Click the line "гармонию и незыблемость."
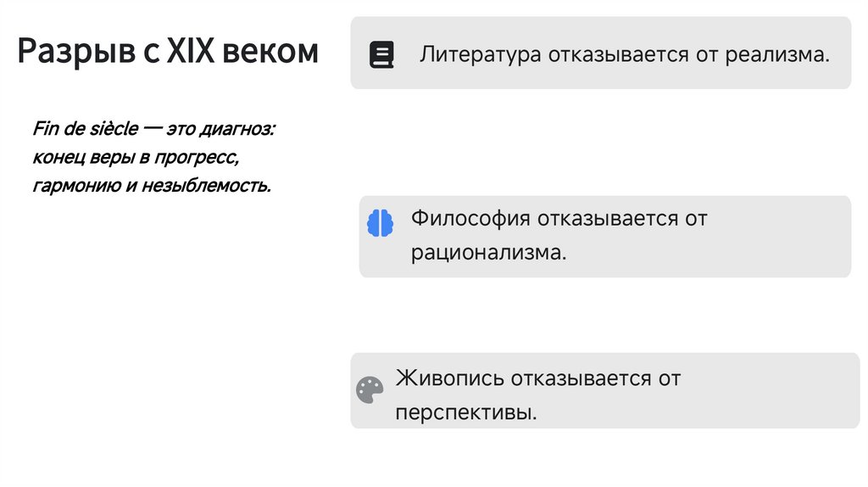Viewport: 868px width, 487px height. click(x=152, y=185)
